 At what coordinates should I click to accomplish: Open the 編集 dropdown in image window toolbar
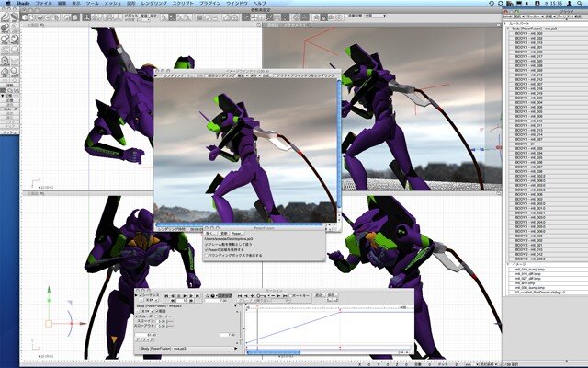243,75
